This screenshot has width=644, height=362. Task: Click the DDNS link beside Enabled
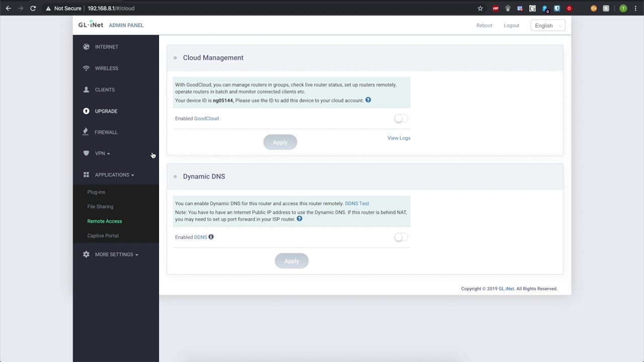click(x=201, y=237)
